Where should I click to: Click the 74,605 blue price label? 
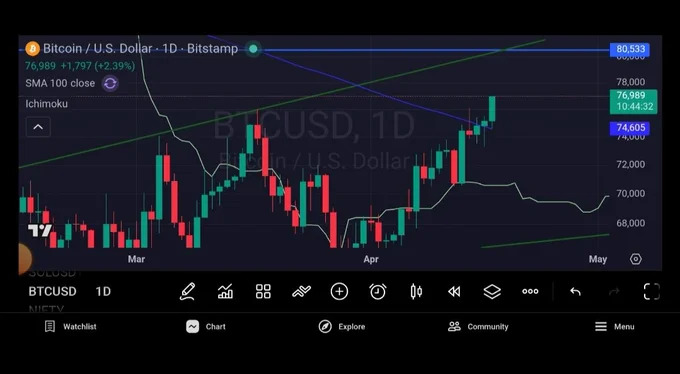click(x=630, y=128)
